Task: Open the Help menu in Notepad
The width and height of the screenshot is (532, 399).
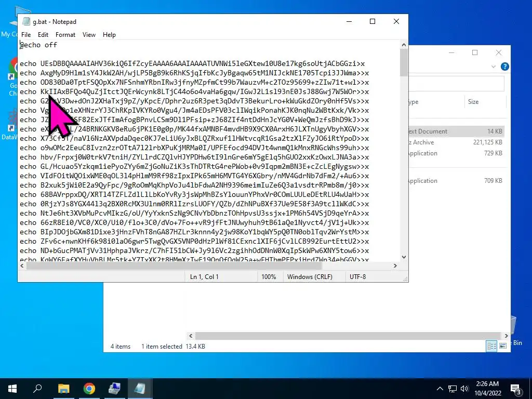Action: (109, 35)
